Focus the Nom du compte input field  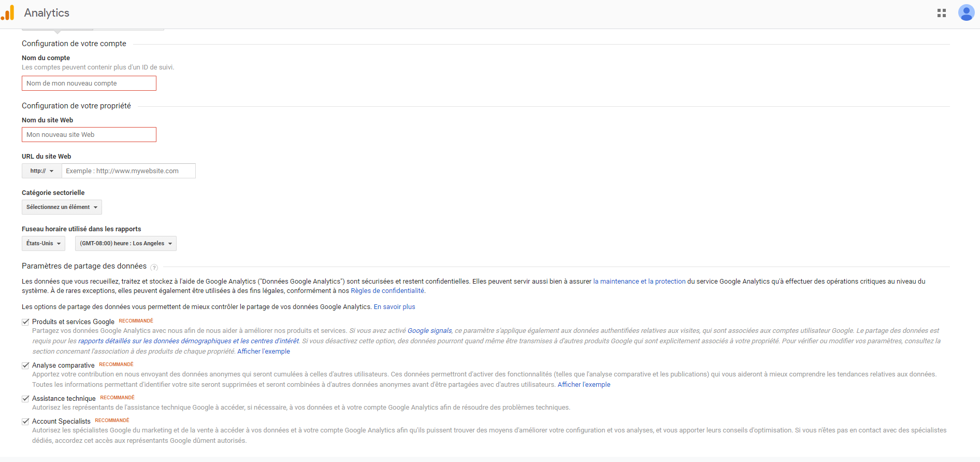pos(89,83)
